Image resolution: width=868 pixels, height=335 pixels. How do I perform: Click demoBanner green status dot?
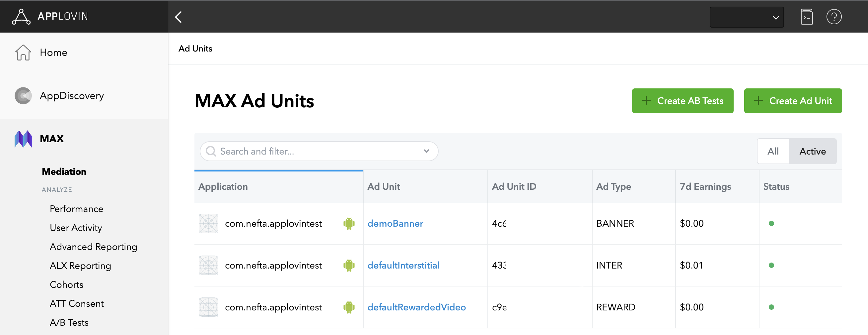771,223
